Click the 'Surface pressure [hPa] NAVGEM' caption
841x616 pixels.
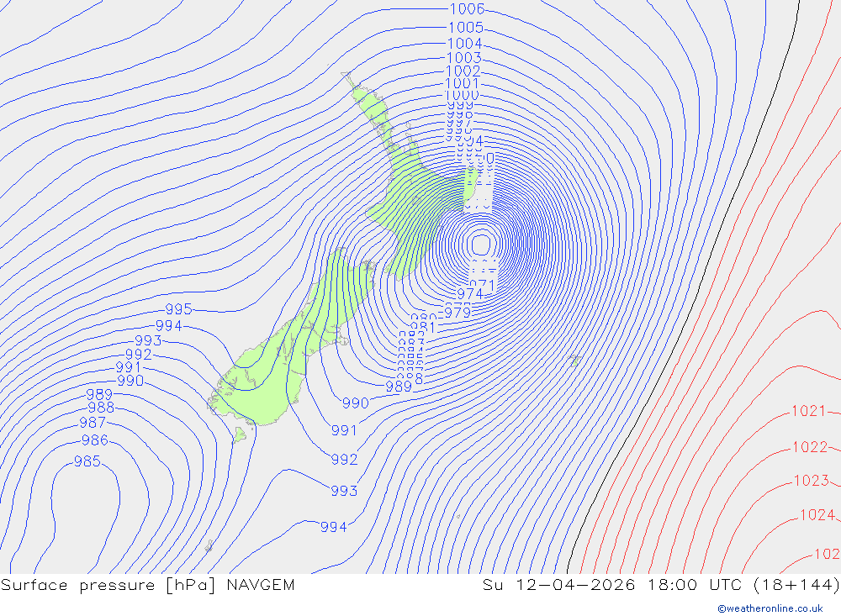tap(147, 585)
